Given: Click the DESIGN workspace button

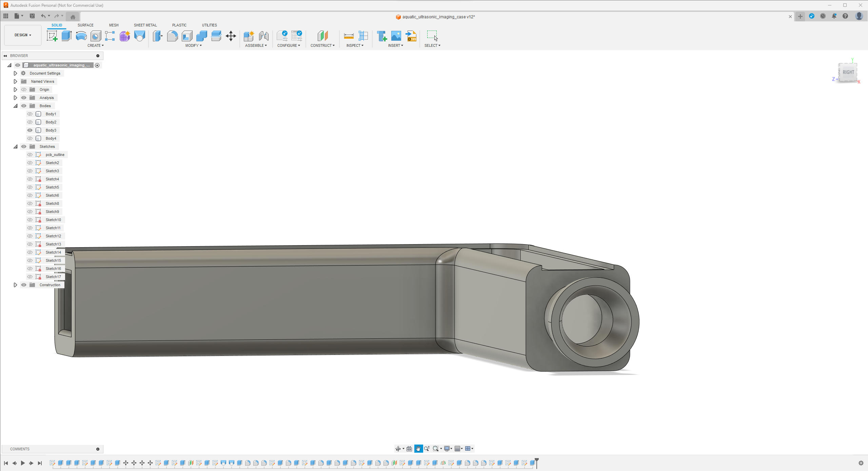Looking at the screenshot, I should click(22, 35).
